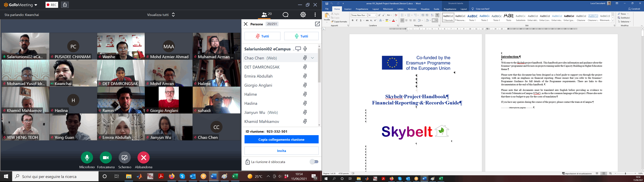Switch to the Riferimenti ribbon tab
Viewport: 644px width, 182px height.
[388, 9]
